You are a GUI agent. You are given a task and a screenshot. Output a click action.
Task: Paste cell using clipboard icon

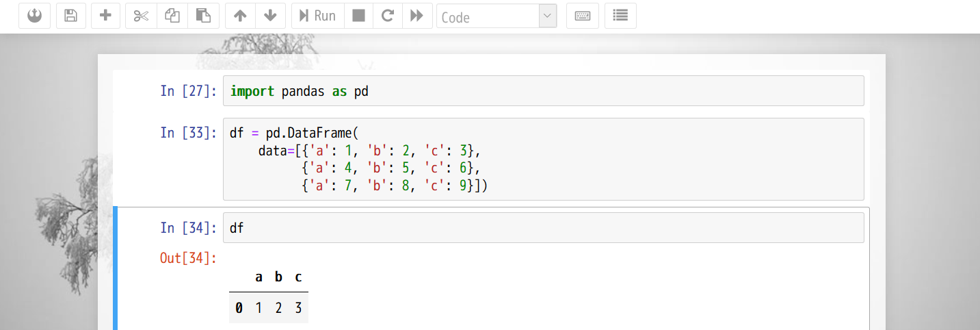tap(203, 16)
